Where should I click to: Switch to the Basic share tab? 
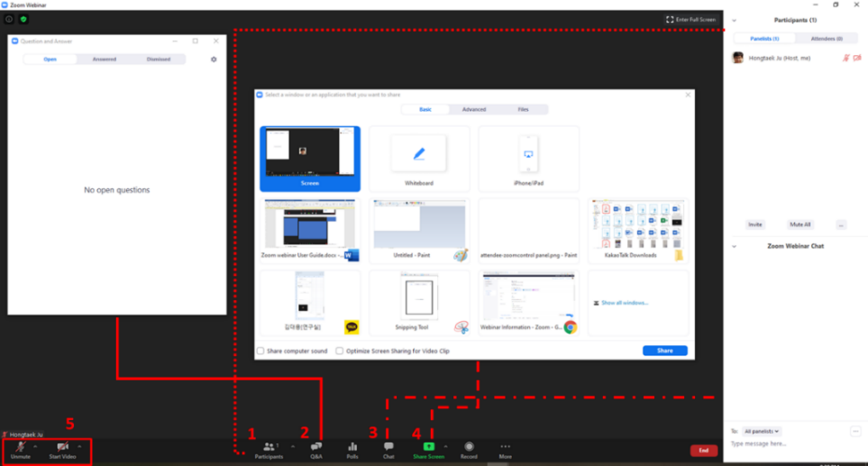(x=425, y=110)
